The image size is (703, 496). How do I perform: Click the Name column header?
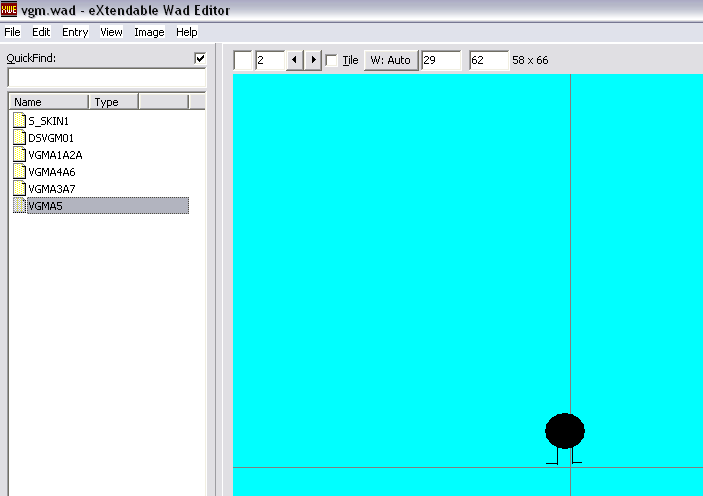click(x=49, y=102)
